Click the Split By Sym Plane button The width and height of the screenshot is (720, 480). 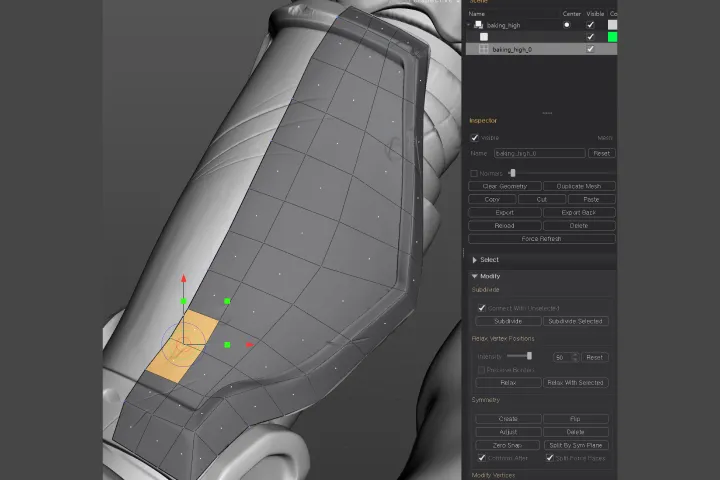tap(576, 445)
